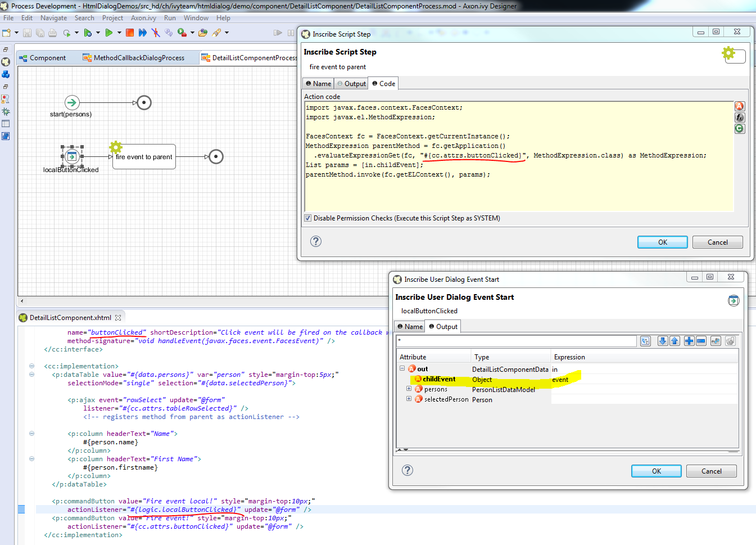
Task: Open dropdown arrow next to green Run icon
Action: [119, 33]
